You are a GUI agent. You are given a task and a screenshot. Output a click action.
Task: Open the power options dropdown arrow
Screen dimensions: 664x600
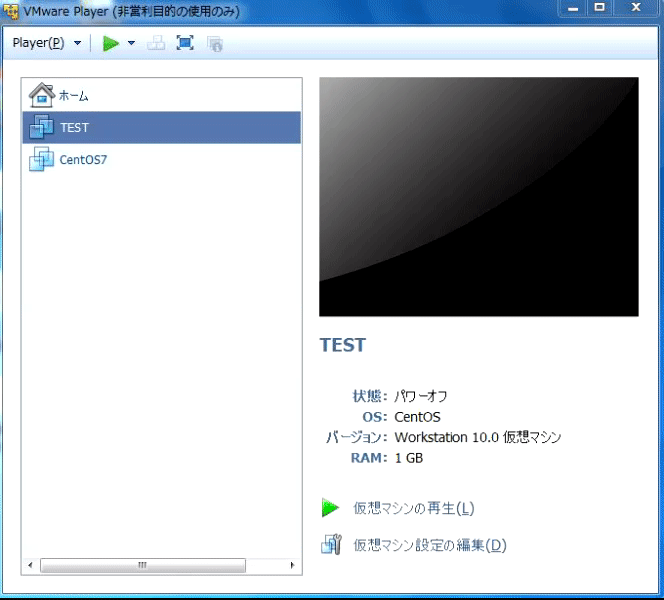click(x=131, y=43)
